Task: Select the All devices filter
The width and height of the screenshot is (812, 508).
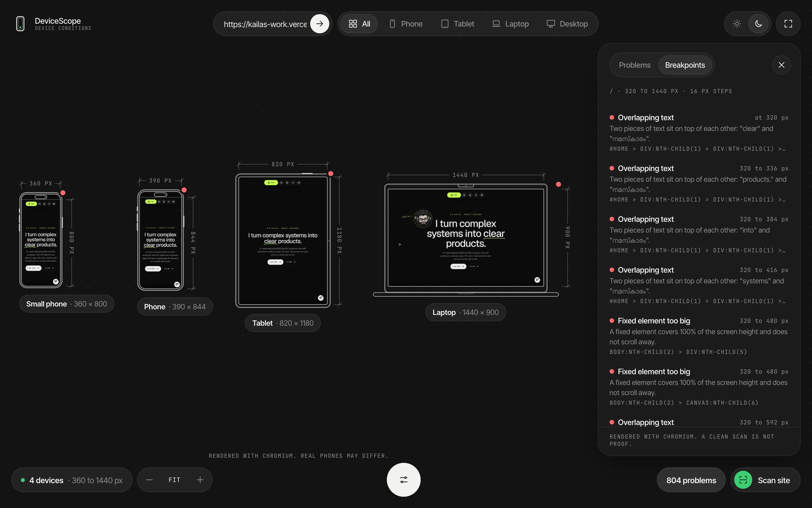Action: [359, 24]
